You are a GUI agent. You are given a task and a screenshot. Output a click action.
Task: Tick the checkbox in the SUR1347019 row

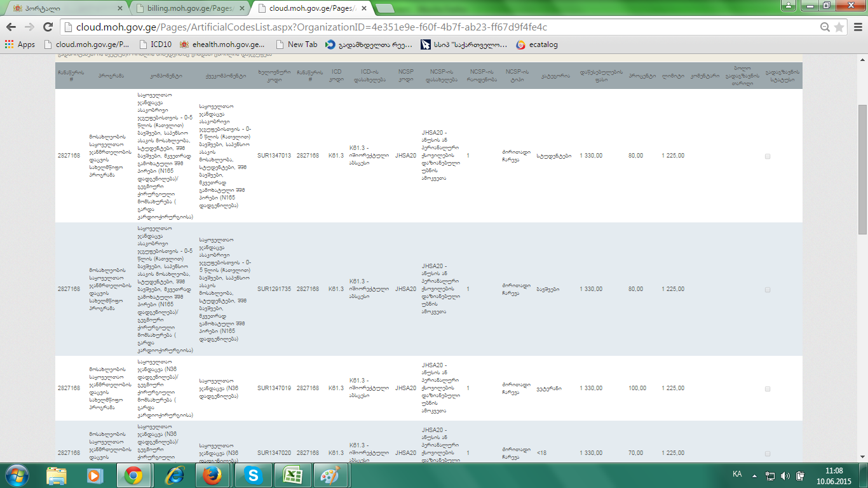(x=768, y=388)
